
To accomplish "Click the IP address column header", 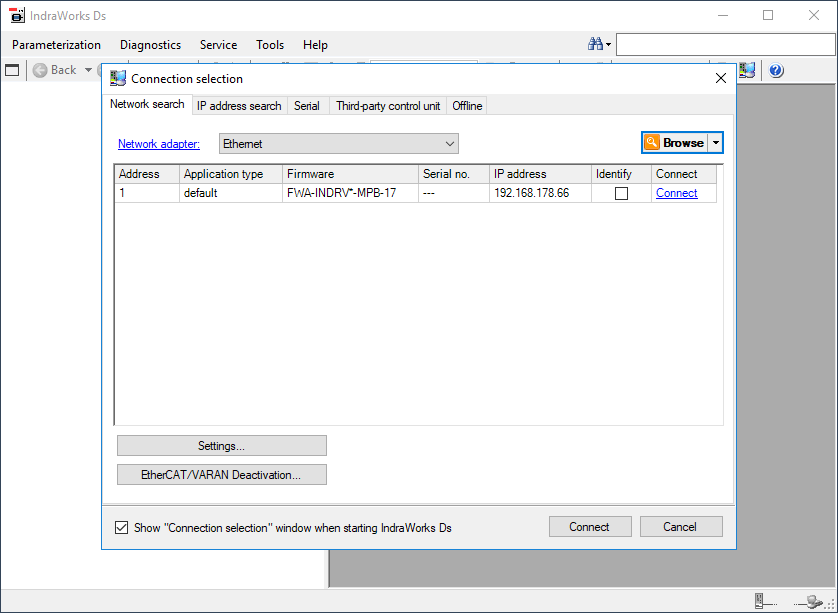I will [x=541, y=174].
